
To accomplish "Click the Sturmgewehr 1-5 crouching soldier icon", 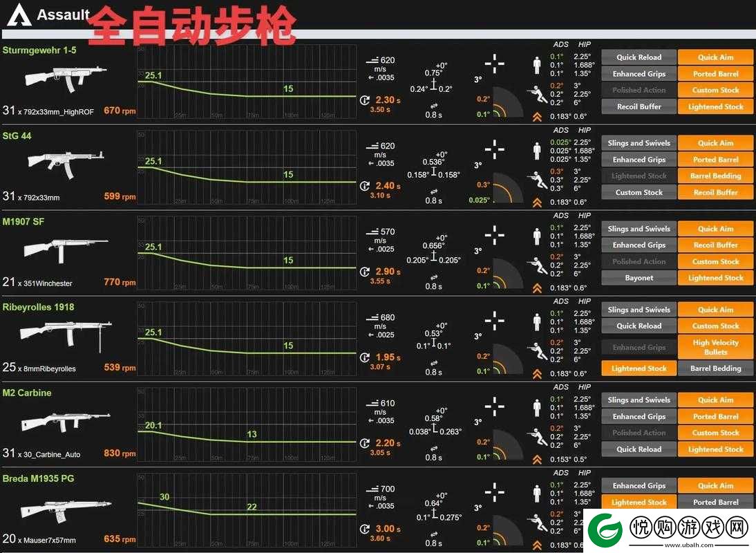I will tap(537, 94).
